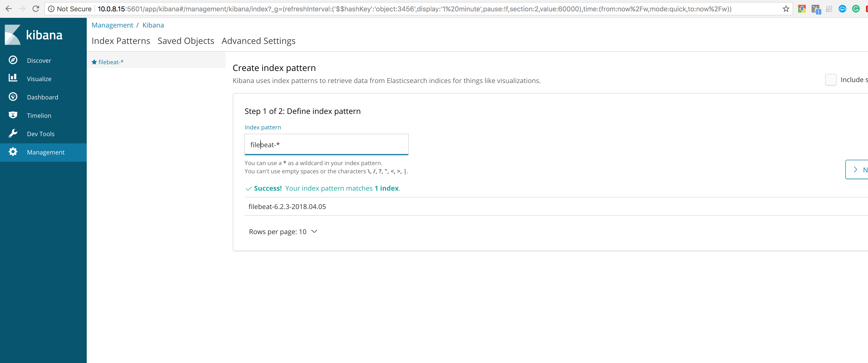Screen dimensions: 868x363
Task: Switch to the Saved Objects tab
Action: pyautogui.click(x=186, y=41)
